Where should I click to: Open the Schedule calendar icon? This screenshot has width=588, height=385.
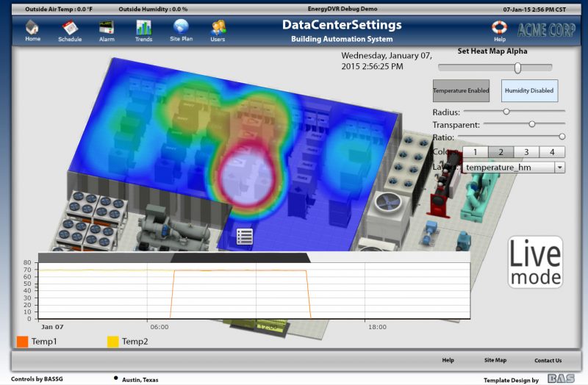coord(70,29)
